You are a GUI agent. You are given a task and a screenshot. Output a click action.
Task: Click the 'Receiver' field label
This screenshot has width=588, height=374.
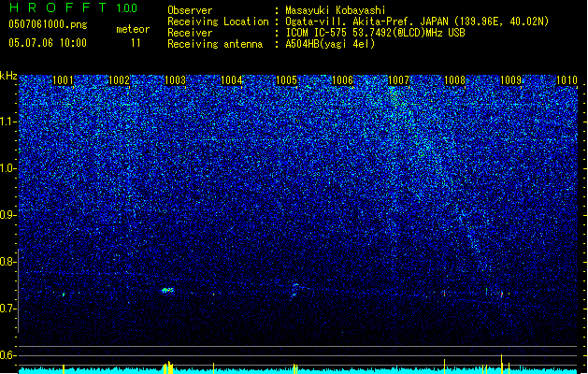(x=190, y=33)
